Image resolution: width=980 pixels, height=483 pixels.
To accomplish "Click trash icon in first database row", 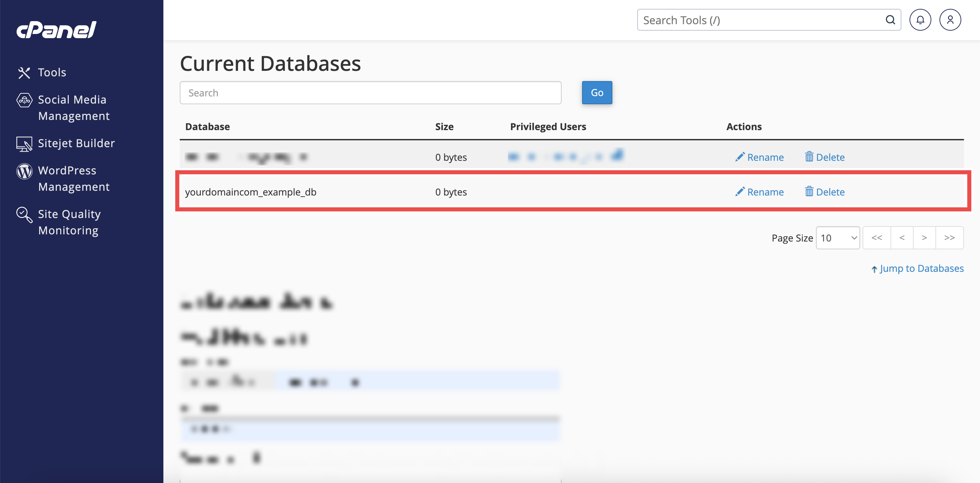I will point(809,156).
